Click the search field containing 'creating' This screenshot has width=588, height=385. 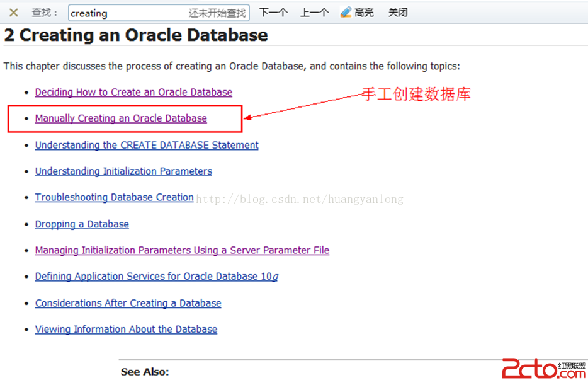[159, 13]
